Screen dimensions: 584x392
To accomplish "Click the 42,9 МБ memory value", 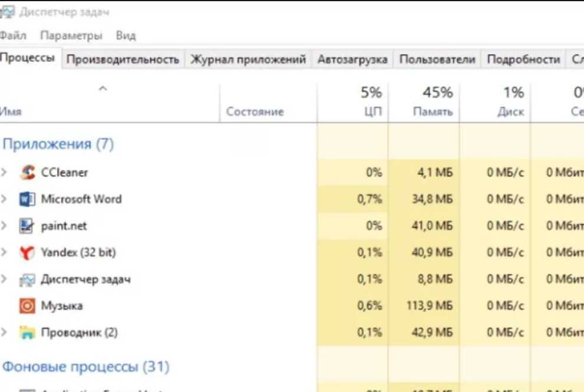I will coord(433,332).
